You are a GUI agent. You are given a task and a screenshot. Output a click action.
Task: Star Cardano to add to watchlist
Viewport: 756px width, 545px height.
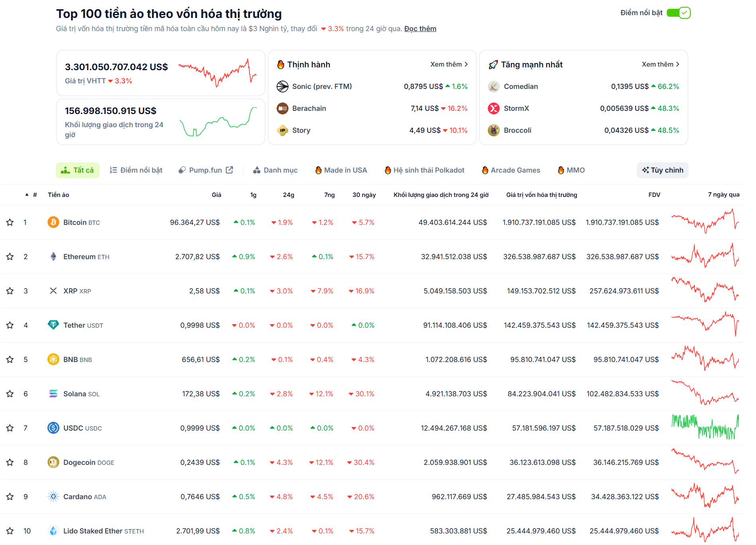pos(10,496)
